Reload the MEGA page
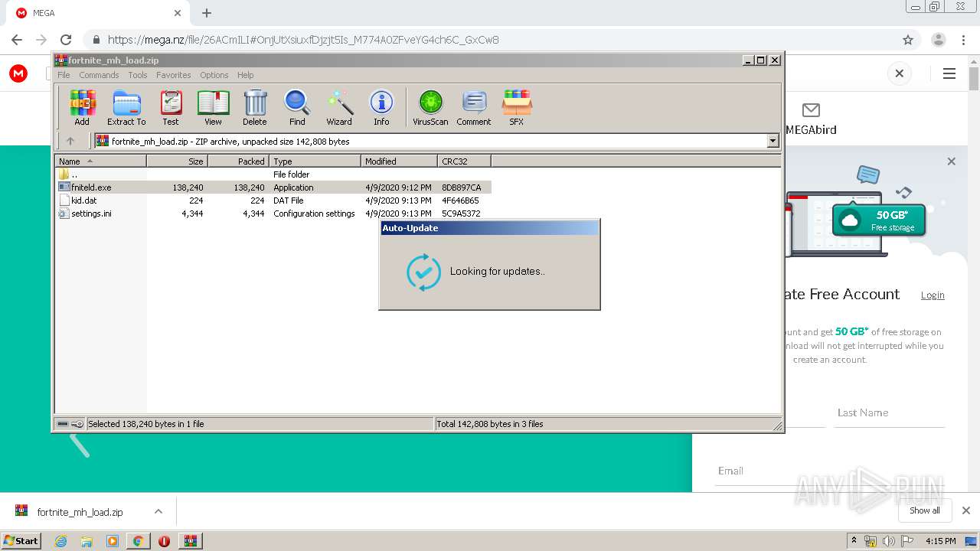980x551 pixels. click(66, 40)
